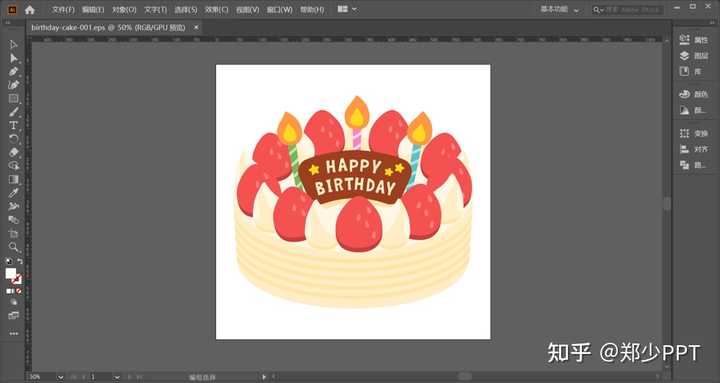The height and width of the screenshot is (383, 720).
Task: Select the Pen tool
Action: coord(13,72)
